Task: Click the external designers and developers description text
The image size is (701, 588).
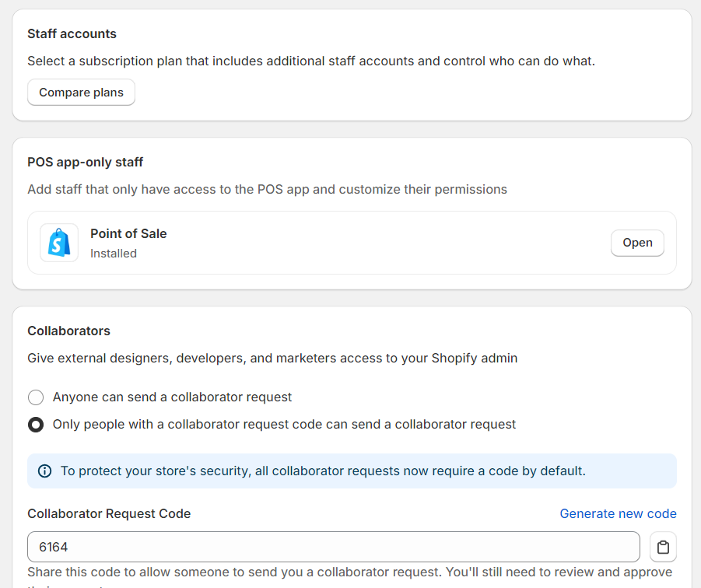Action: [x=272, y=358]
